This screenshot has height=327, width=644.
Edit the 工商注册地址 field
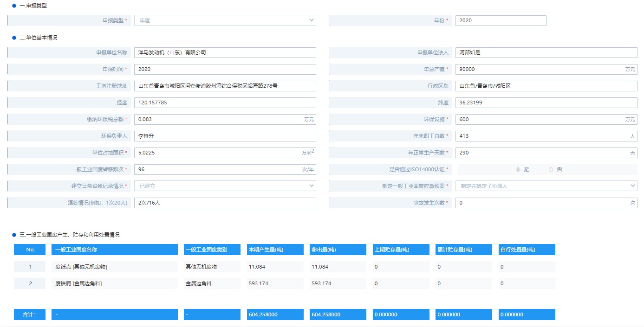click(225, 86)
